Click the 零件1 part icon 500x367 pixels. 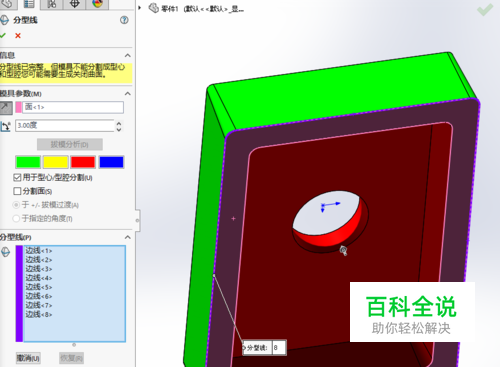[x=153, y=8]
